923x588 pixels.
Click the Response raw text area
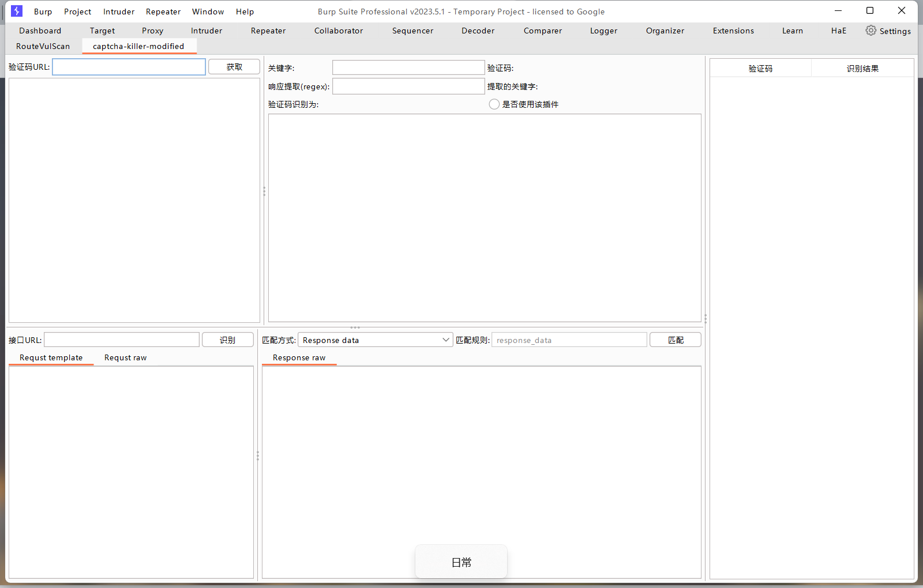(x=482, y=472)
